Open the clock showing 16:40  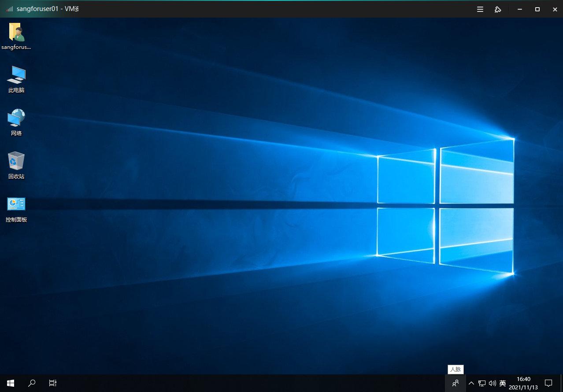coord(523,383)
